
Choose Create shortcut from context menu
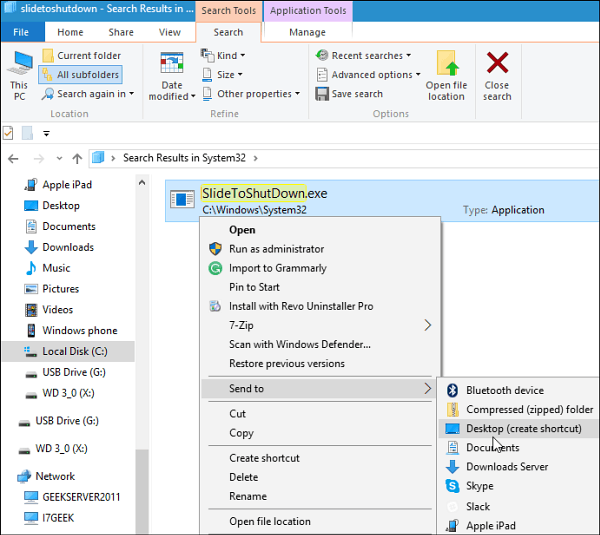pyautogui.click(x=321, y=458)
